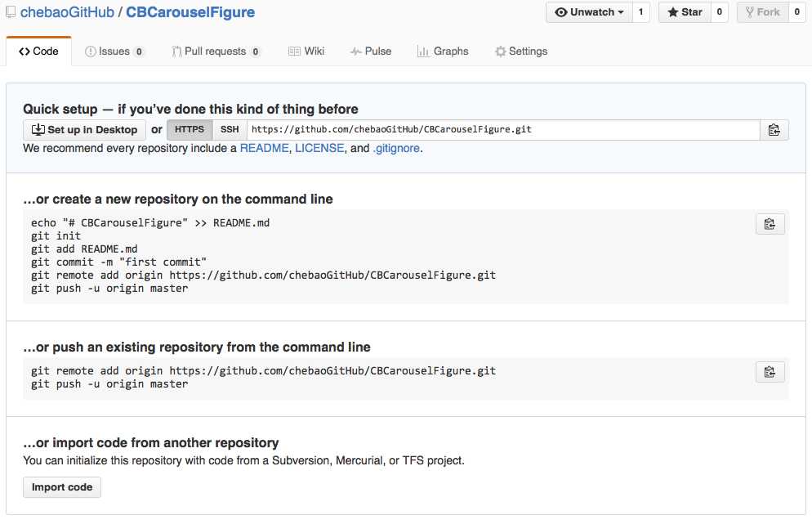Viewport: 812px width, 520px height.
Task: Click '…or import code from another repository' heading
Action: click(151, 443)
